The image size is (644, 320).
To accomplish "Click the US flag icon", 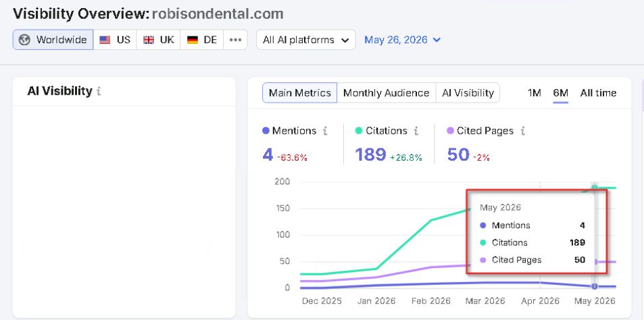I will pyautogui.click(x=105, y=40).
